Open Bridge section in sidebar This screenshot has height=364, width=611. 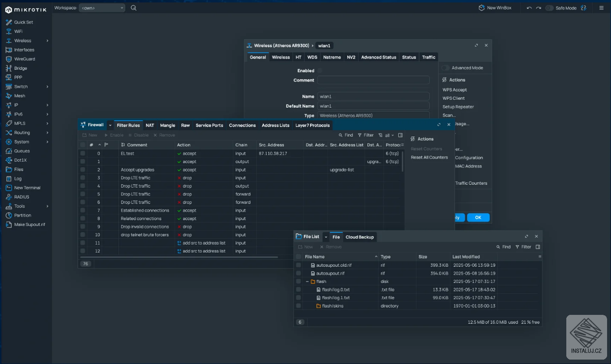pyautogui.click(x=21, y=68)
